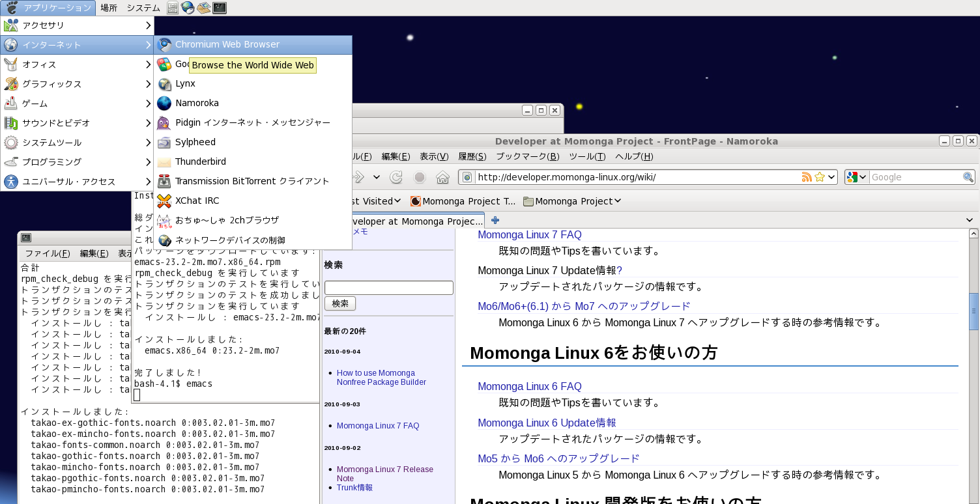Viewport: 980px width, 504px height.
Task: Expand the Momonga Project bookmarks folder
Action: [571, 201]
